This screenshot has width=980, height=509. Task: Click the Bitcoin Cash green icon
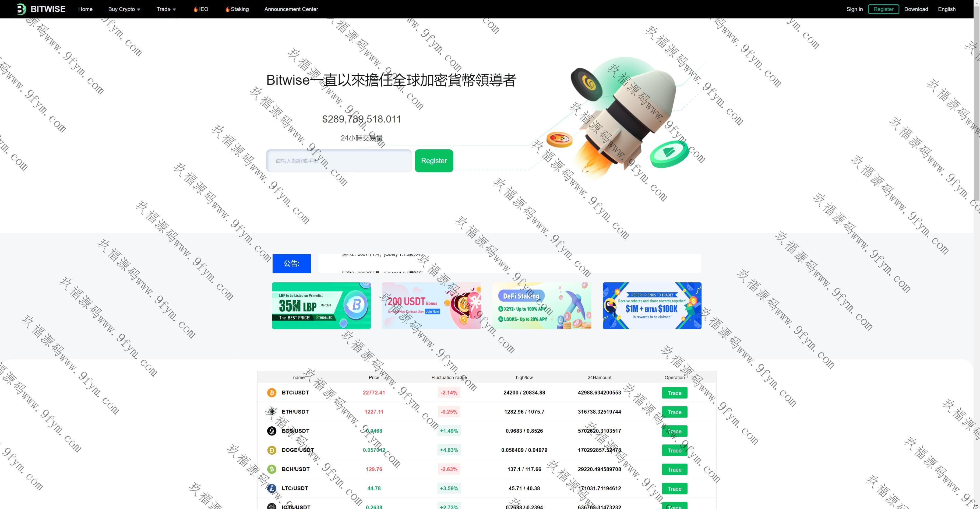tap(272, 469)
